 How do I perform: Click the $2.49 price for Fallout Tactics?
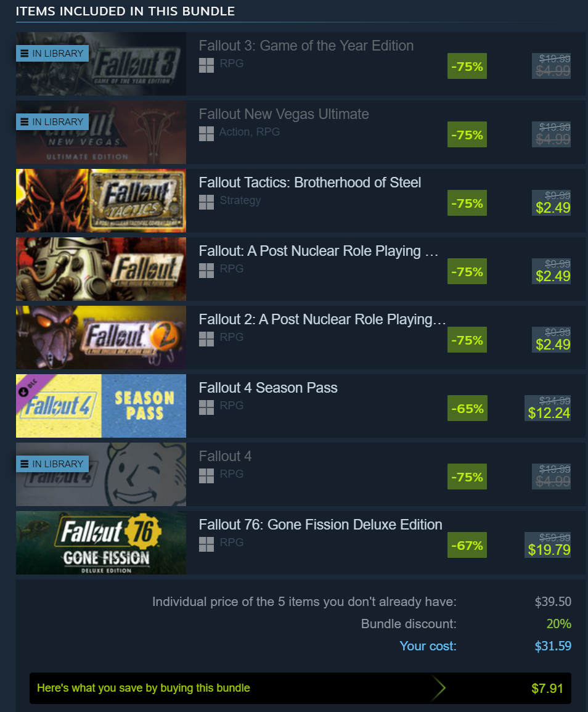(553, 208)
